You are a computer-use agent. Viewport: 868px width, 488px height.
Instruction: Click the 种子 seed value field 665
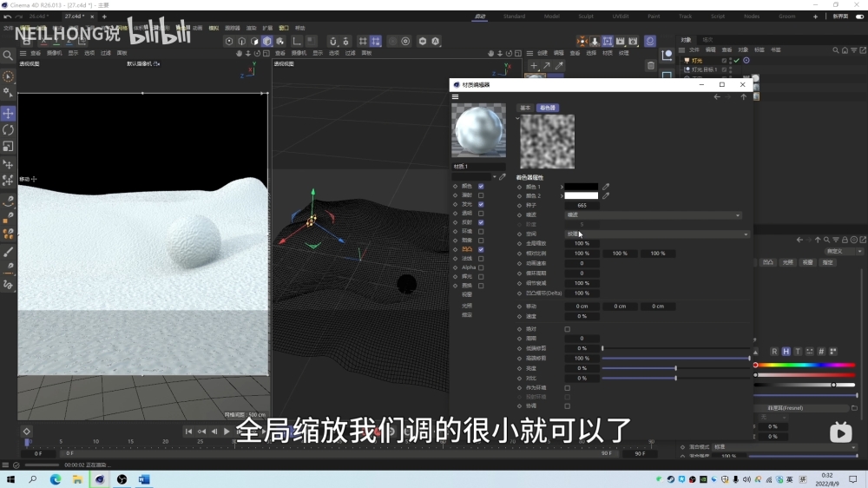(582, 206)
